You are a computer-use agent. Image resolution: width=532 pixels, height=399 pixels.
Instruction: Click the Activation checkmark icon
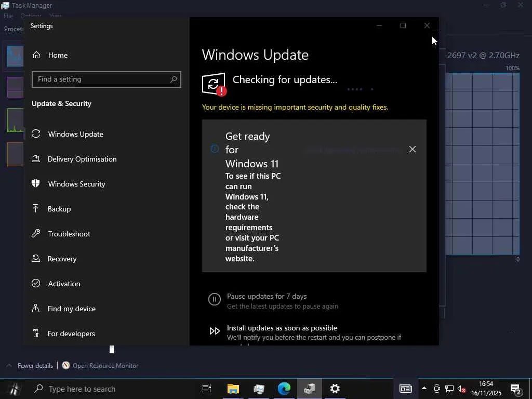tap(36, 283)
